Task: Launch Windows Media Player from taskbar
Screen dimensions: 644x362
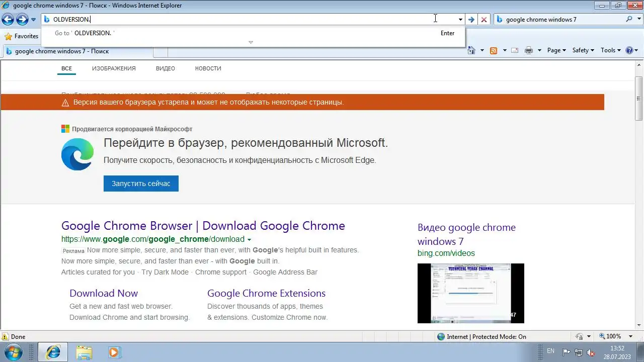Action: (114, 352)
